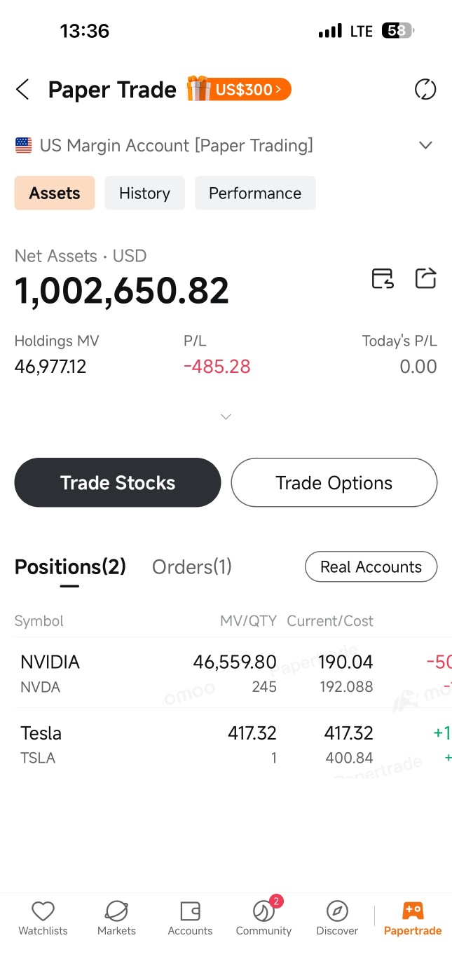Open the Watchlists heart icon
This screenshot has height=980, width=452.
(x=43, y=911)
